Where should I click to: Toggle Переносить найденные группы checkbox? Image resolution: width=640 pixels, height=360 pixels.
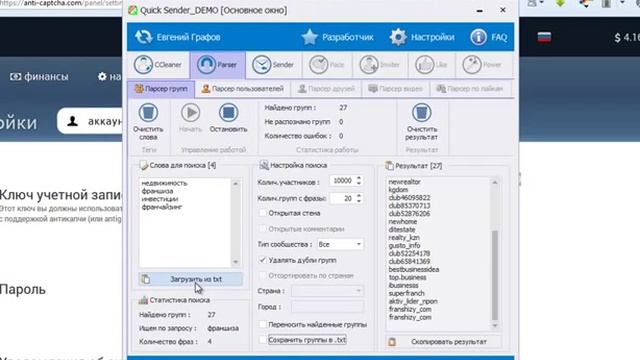263,324
